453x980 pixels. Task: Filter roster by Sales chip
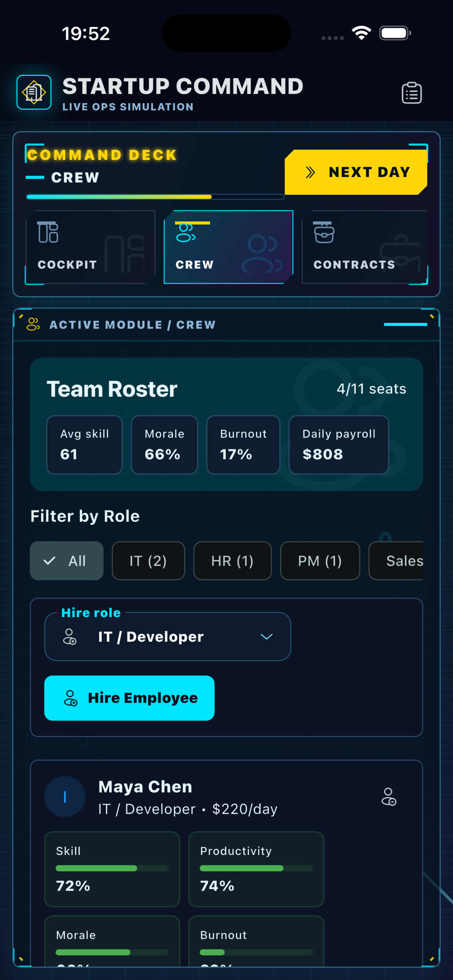click(396, 561)
